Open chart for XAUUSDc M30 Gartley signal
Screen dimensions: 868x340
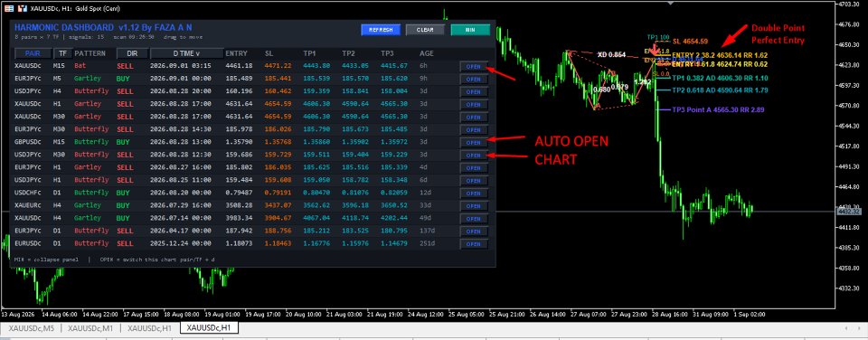coord(474,117)
